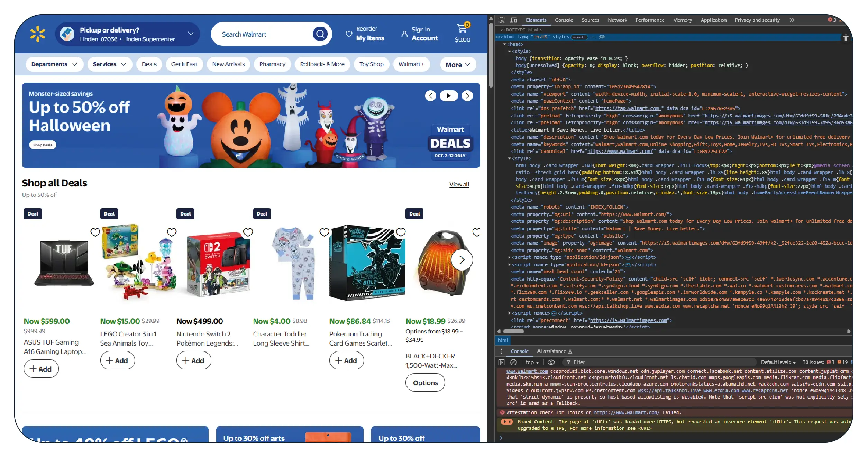Click the Walmart spark logo

[38, 34]
